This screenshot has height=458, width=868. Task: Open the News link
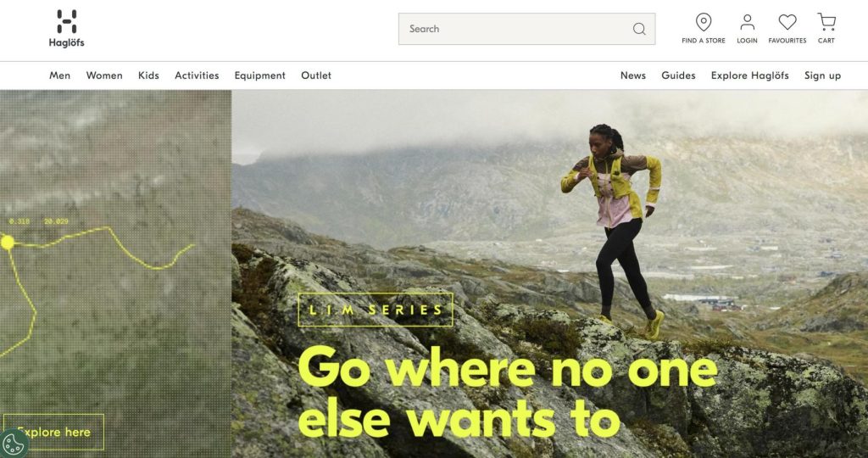[x=632, y=75]
